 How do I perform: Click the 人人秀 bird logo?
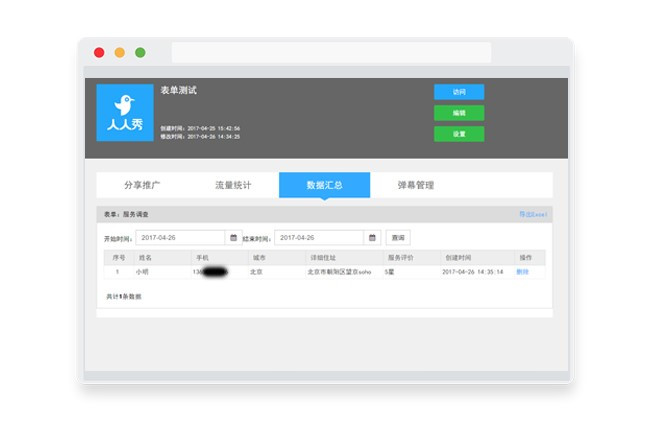click(x=125, y=112)
